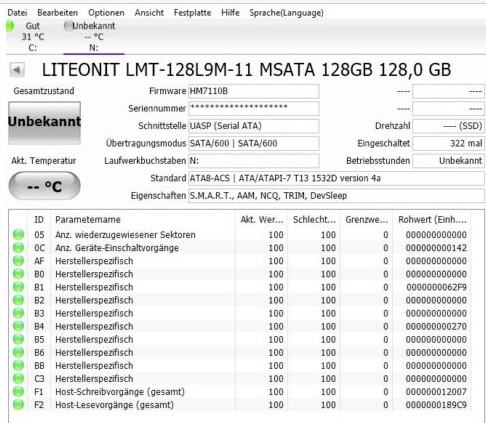This screenshot has height=423, width=486.
Task: Click the Drehzahl value ---- (SSD)
Action: pyautogui.click(x=448, y=126)
